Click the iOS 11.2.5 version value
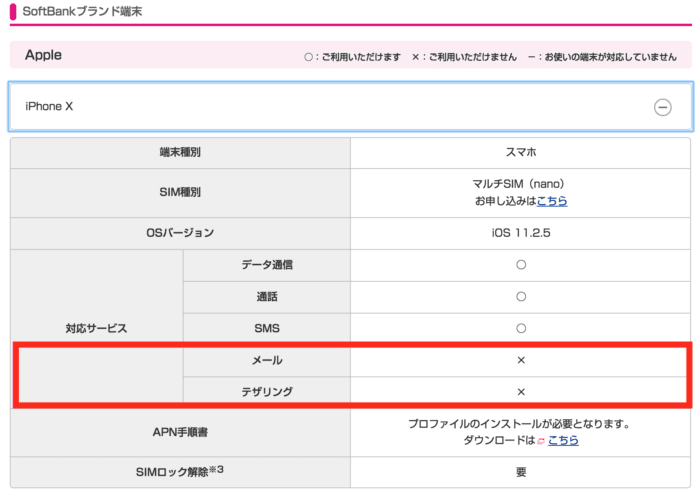700x494 pixels. tap(520, 233)
